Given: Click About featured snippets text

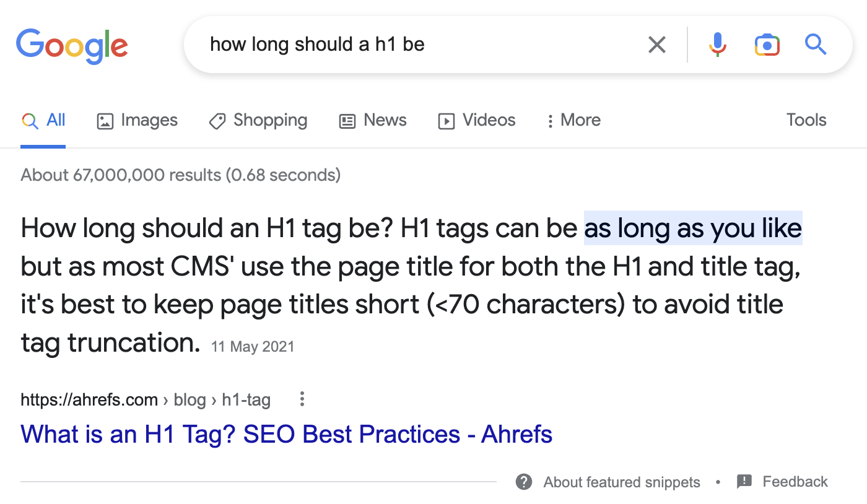Looking at the screenshot, I should pyautogui.click(x=621, y=482).
